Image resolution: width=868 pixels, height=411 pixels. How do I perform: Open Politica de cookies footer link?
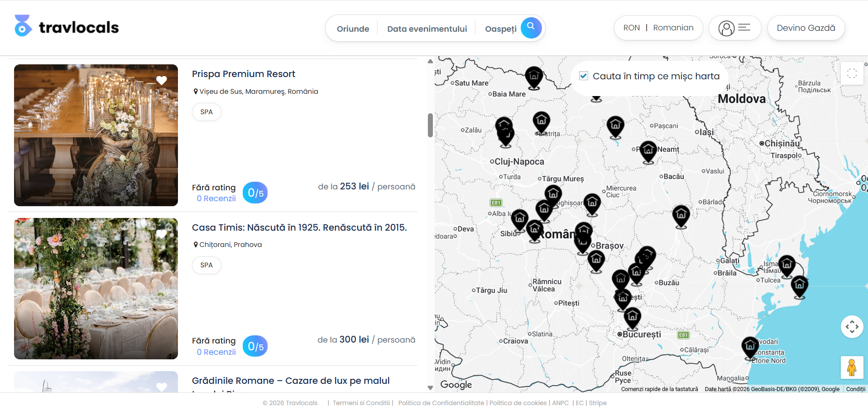tap(518, 403)
